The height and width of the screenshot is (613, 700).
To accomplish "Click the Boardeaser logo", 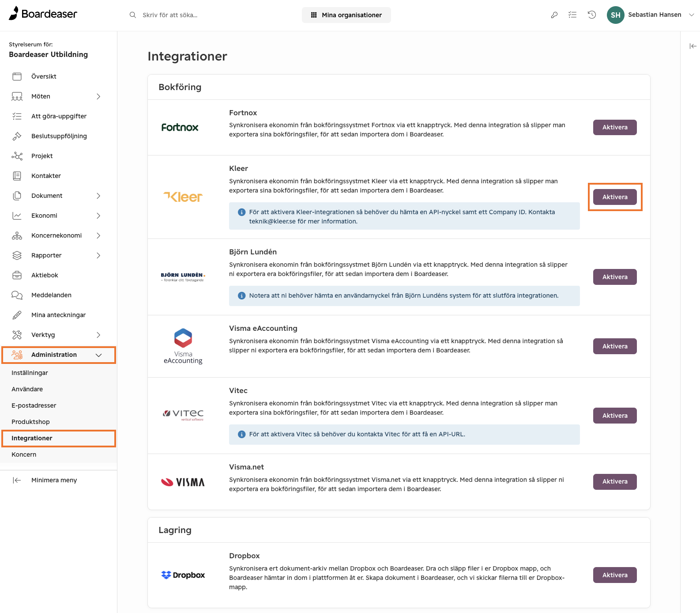I will 43,14.
